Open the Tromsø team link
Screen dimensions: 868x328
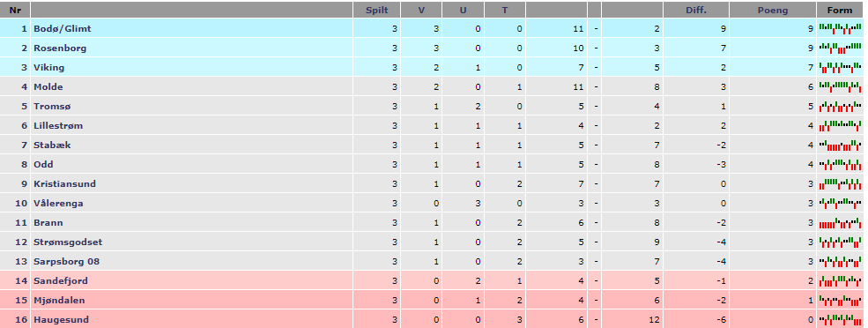pos(52,106)
